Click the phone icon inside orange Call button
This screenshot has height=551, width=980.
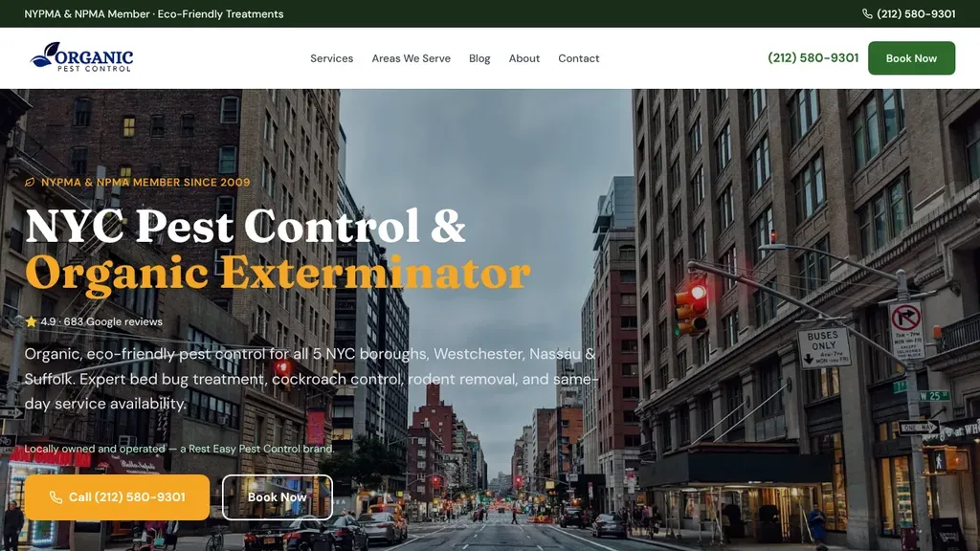click(x=56, y=497)
